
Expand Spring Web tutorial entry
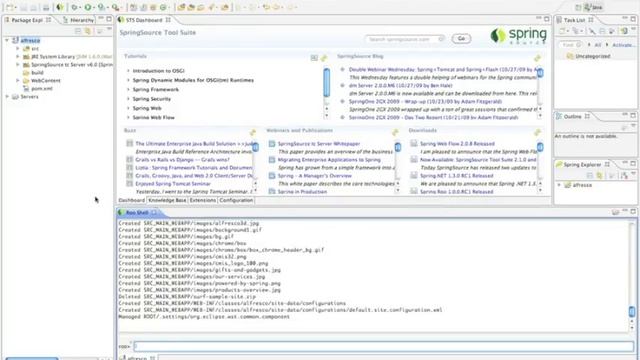tap(128, 108)
